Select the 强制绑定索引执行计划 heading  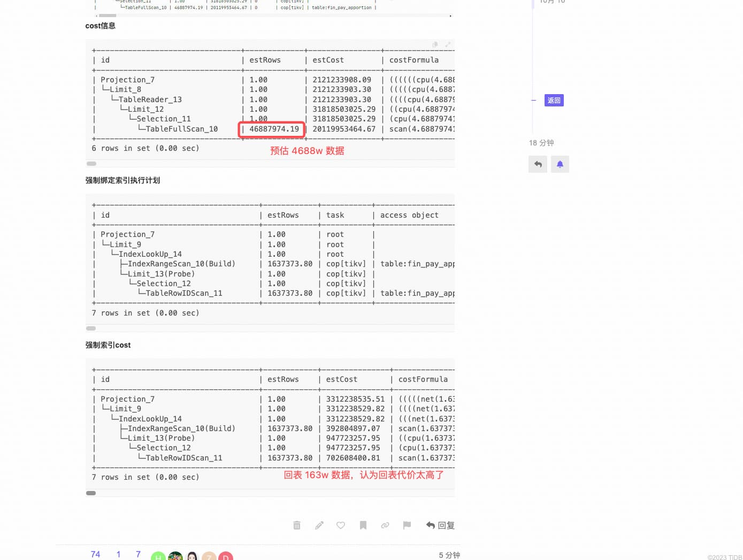pos(122,180)
